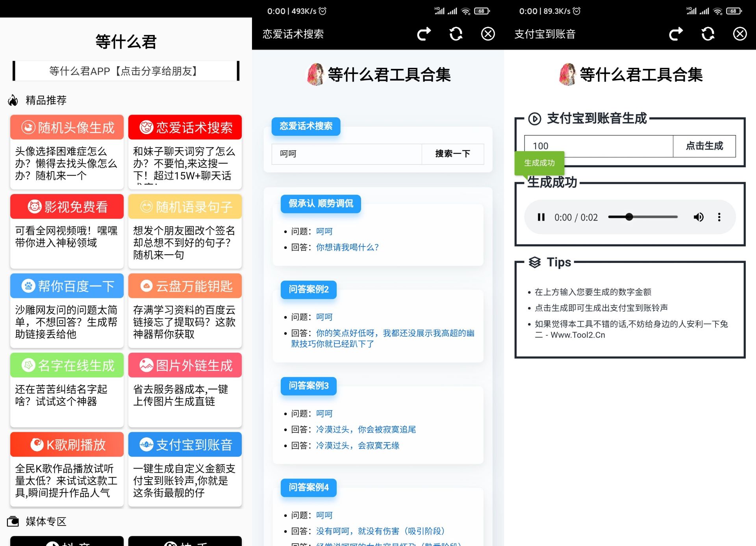Click the paw icon on 帮你百度一下

click(x=28, y=286)
